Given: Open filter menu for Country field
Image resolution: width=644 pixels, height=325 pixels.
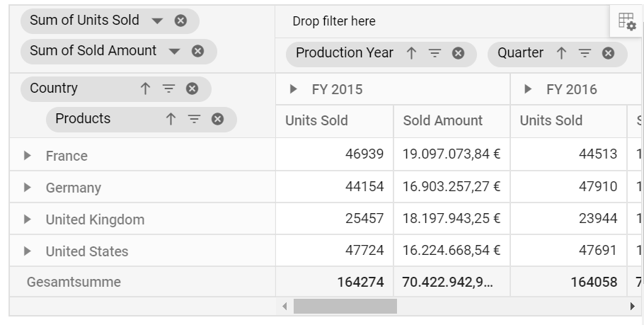Looking at the screenshot, I should [168, 89].
